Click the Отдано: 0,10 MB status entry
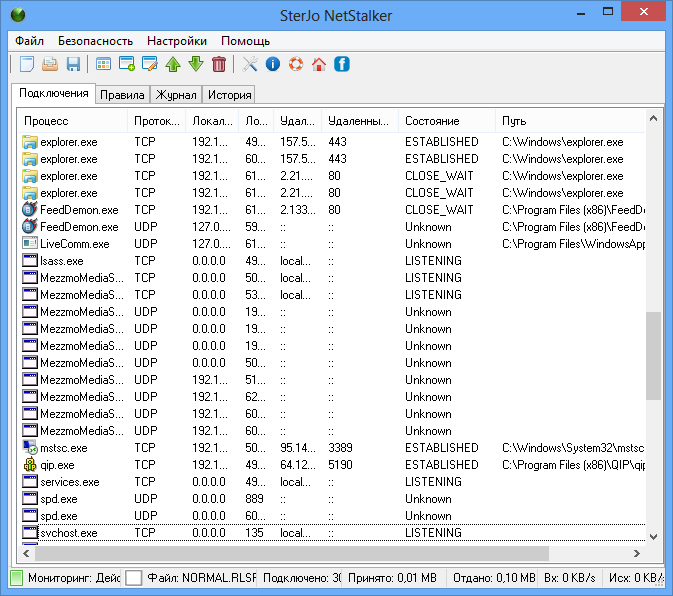This screenshot has height=596, width=673. [x=494, y=578]
